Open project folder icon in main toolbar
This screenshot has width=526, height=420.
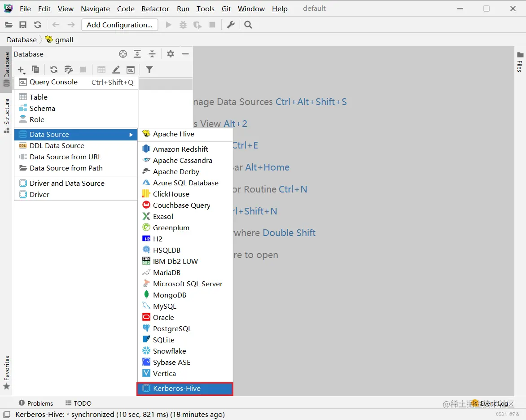point(9,25)
